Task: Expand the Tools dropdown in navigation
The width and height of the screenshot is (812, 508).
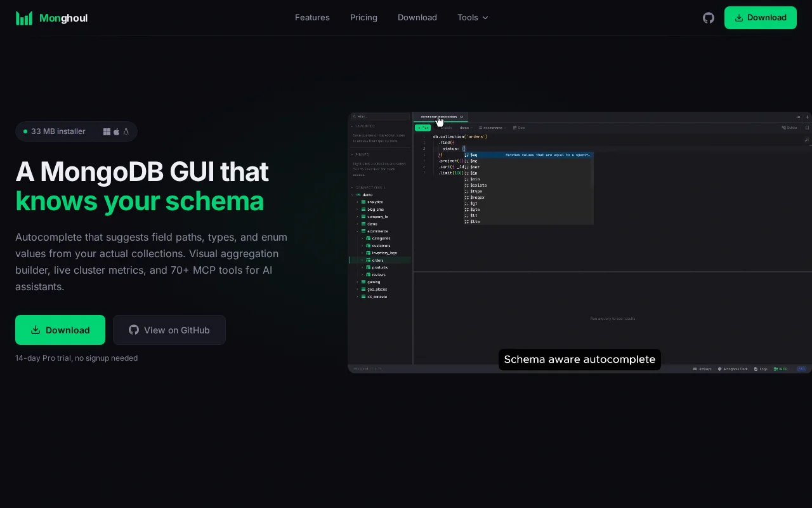Action: (x=473, y=18)
